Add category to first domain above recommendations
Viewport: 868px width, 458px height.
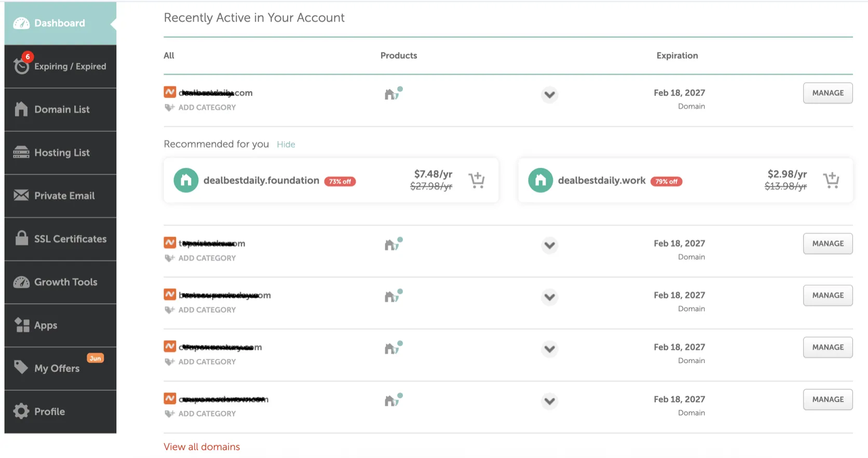pyautogui.click(x=200, y=107)
